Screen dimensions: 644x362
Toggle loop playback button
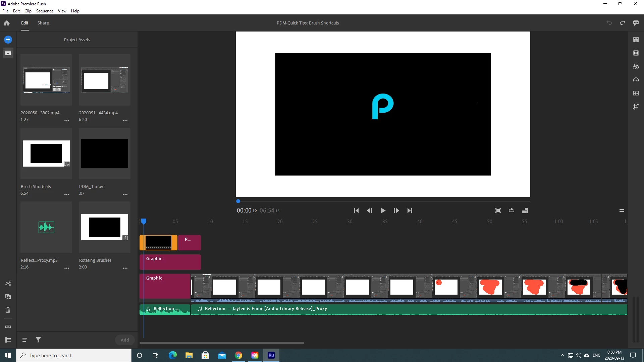tap(511, 210)
